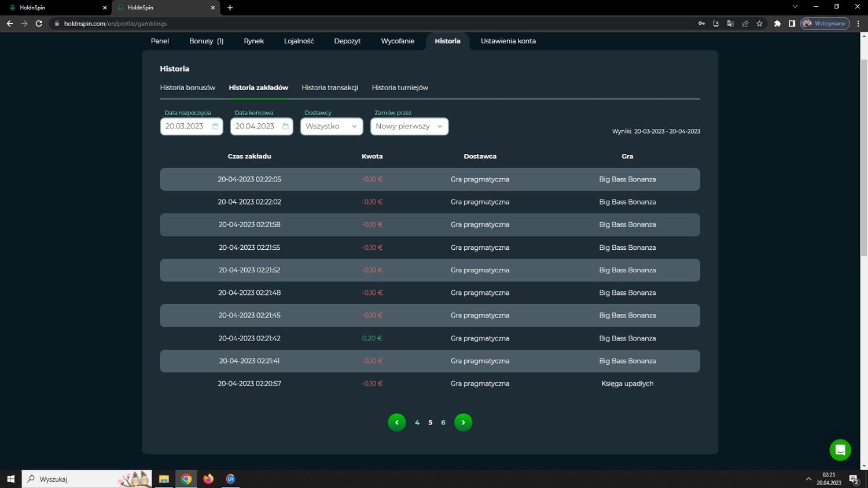Open new browser tab with plus
The width and height of the screenshot is (868, 488).
click(230, 8)
